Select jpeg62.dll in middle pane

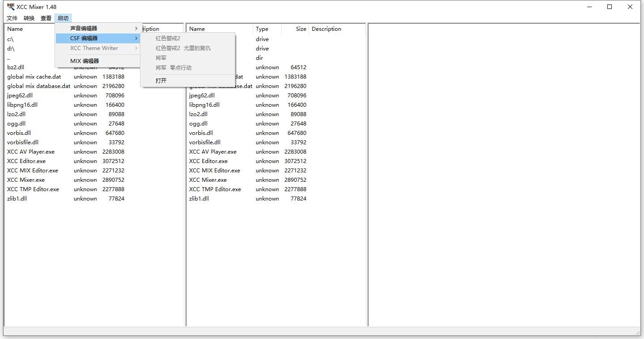pyautogui.click(x=202, y=95)
